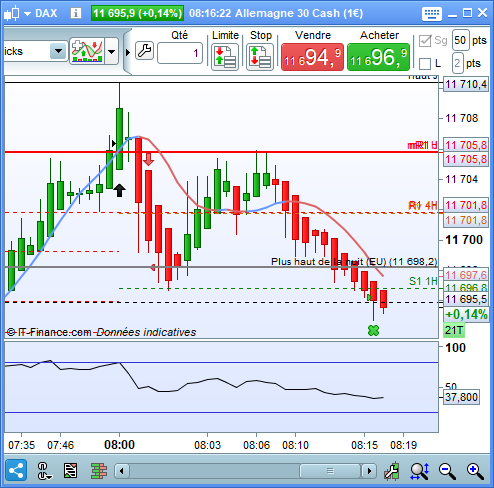This screenshot has height=488, width=494.
Task: Click the 37,800 indicator value label
Action: [x=462, y=397]
